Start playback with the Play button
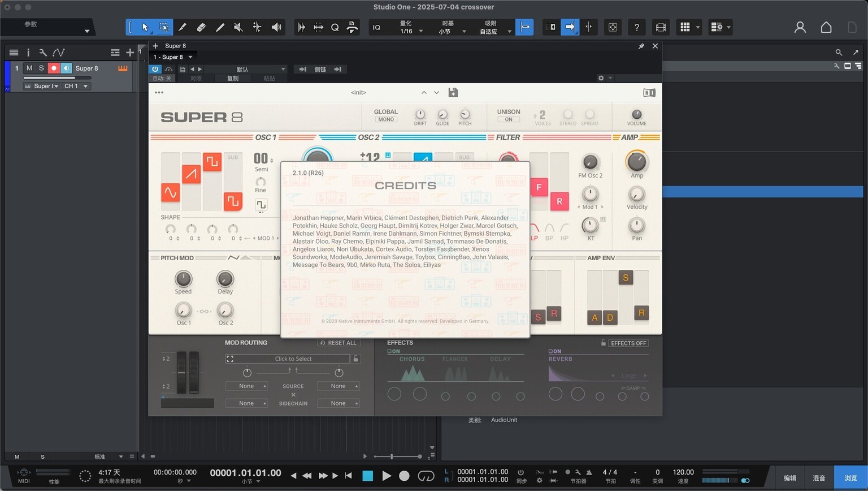The image size is (868, 491). (x=387, y=476)
